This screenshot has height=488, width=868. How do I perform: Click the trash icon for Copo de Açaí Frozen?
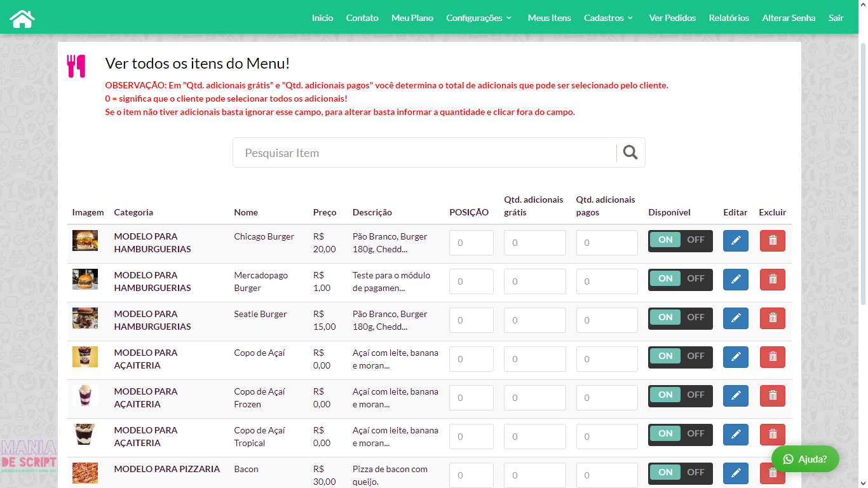point(772,396)
